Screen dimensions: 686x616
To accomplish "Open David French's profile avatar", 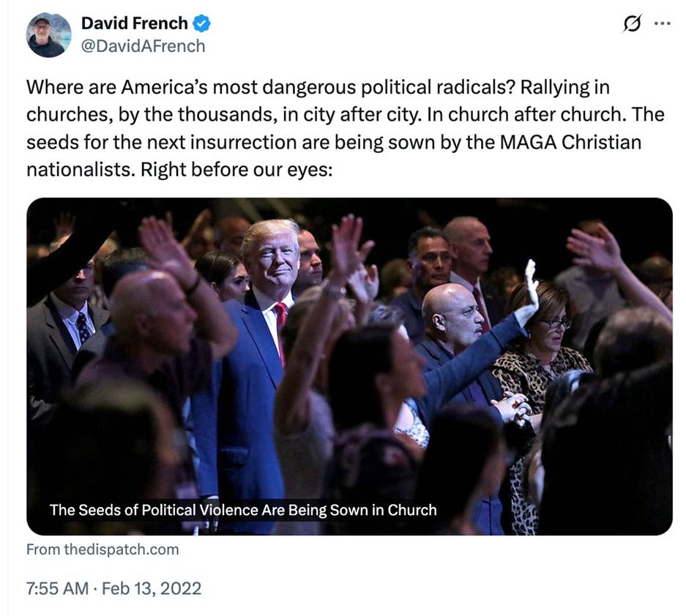I will (x=49, y=34).
